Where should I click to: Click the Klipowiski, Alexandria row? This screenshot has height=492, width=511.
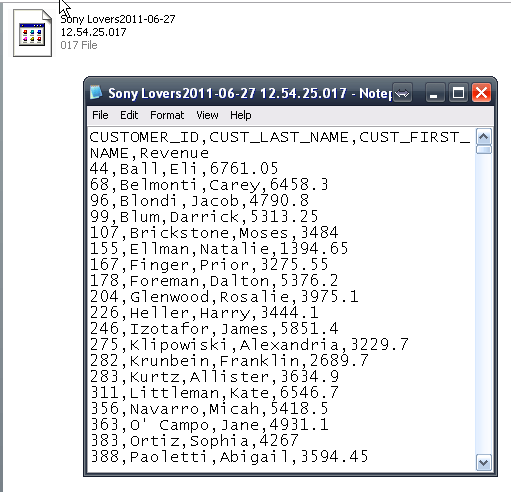point(249,345)
